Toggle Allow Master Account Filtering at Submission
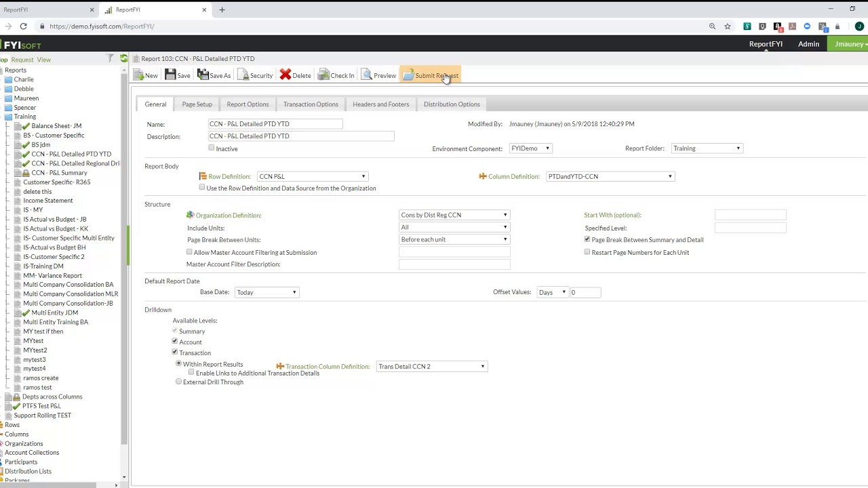The image size is (868, 488). click(x=190, y=251)
